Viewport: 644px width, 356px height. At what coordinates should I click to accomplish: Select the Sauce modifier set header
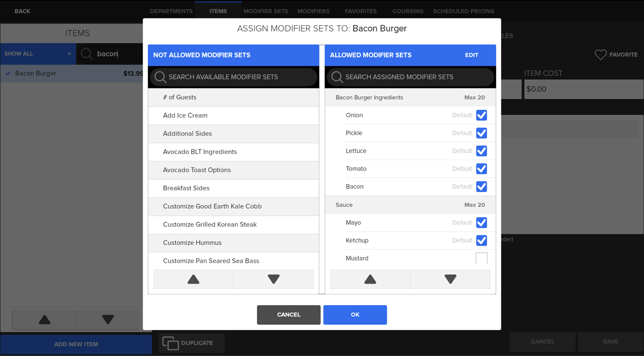[344, 205]
